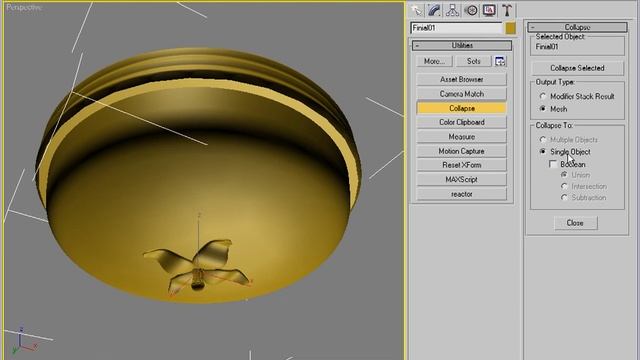Open the reactor utility
The width and height of the screenshot is (640, 360).
[x=462, y=194]
